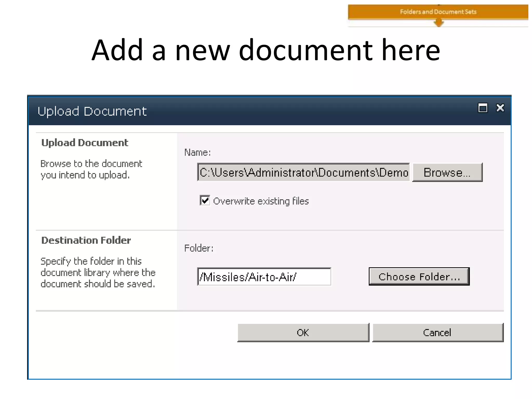This screenshot has height=399, width=532.
Task: Click the Folder path input field
Action: click(264, 277)
